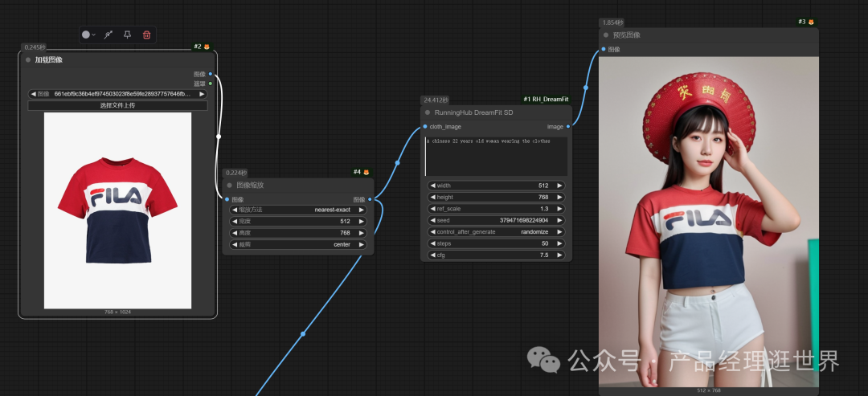This screenshot has width=868, height=396.
Task: Pin the selected node with the pin icon
Action: click(127, 35)
